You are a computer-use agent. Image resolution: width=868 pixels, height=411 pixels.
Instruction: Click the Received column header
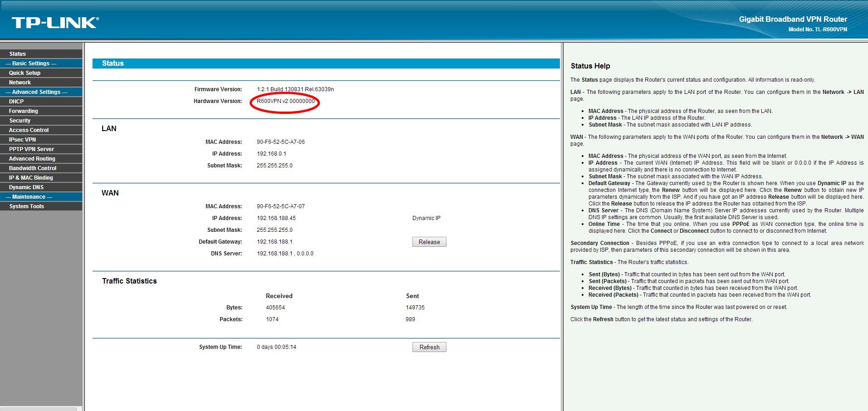tap(279, 296)
